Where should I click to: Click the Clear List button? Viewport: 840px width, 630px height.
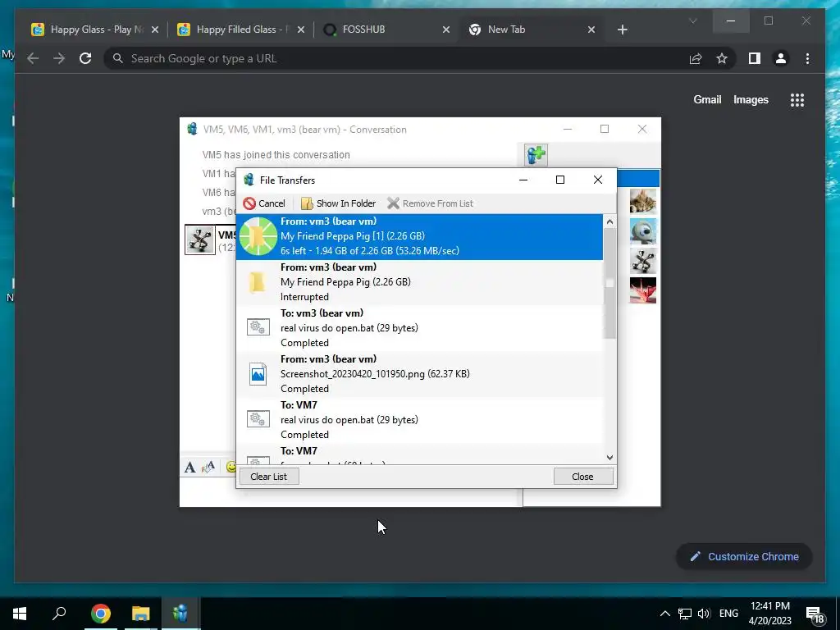269,477
